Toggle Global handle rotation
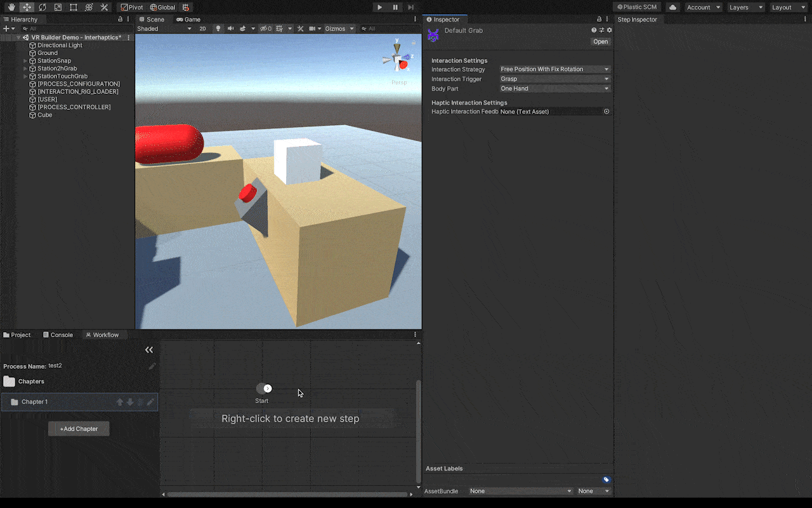 click(162, 7)
